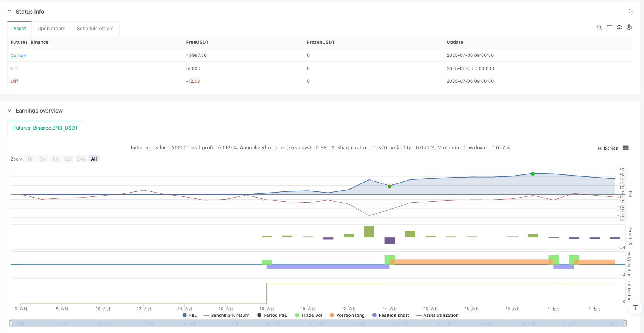
Task: Open the Schedule orders tab
Action: click(x=95, y=29)
